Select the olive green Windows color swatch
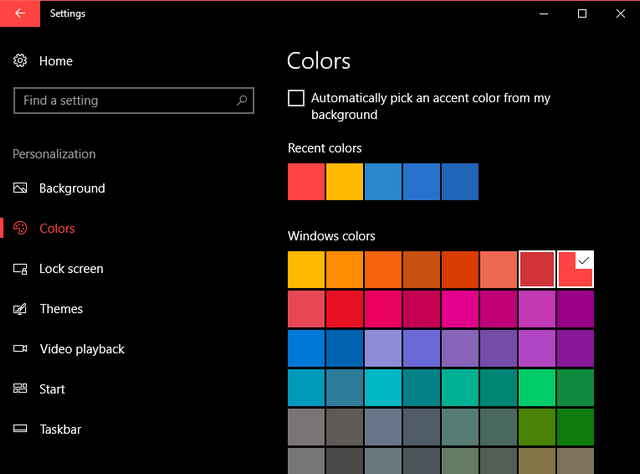The height and width of the screenshot is (474, 640). point(537,427)
